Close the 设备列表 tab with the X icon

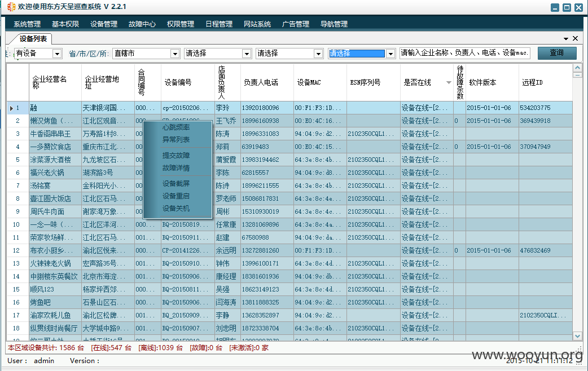pos(575,38)
